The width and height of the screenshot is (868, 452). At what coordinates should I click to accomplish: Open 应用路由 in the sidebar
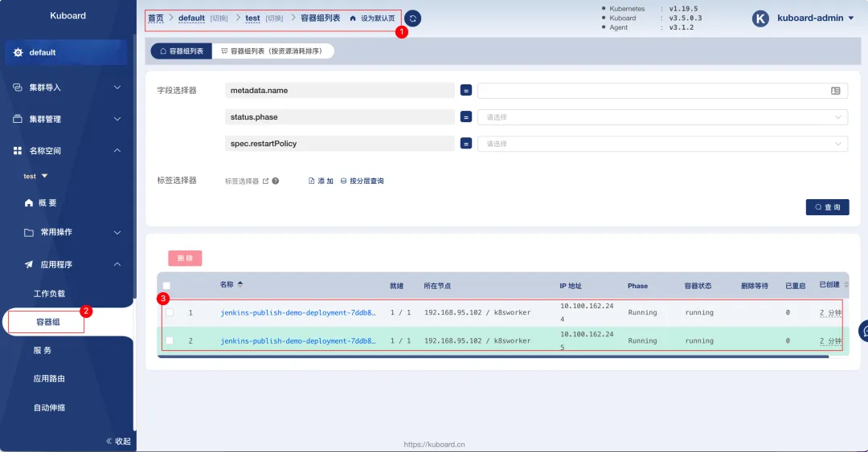[49, 379]
